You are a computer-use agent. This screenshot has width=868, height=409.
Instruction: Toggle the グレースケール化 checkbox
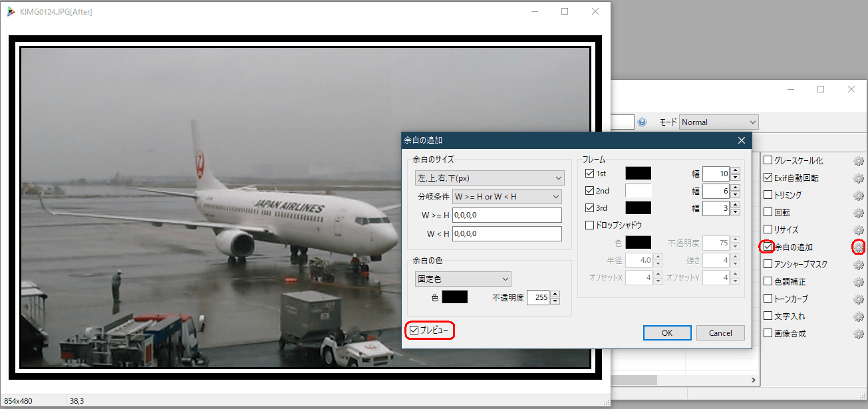click(768, 160)
